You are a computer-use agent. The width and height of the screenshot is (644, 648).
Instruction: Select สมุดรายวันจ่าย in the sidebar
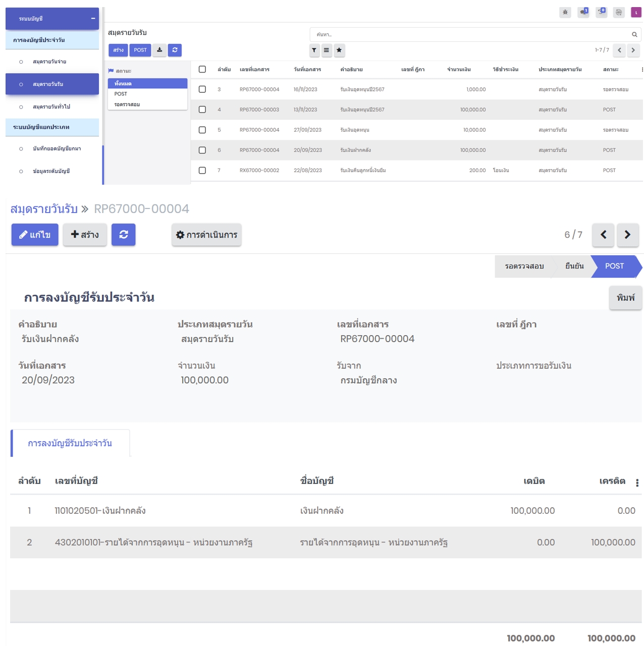[49, 62]
